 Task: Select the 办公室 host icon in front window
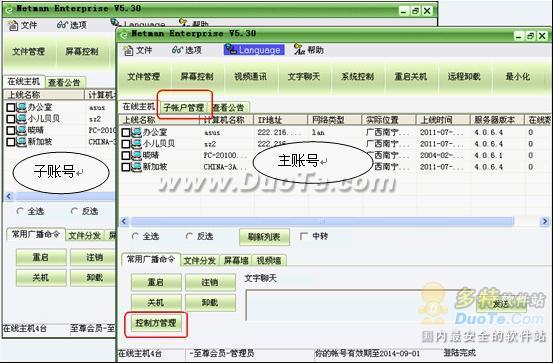136,132
